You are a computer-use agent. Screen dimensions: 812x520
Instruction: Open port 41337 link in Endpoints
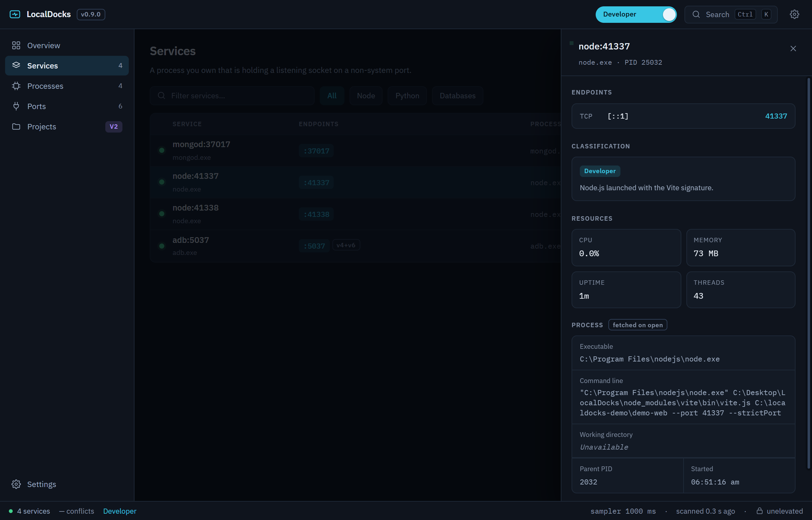(x=776, y=116)
